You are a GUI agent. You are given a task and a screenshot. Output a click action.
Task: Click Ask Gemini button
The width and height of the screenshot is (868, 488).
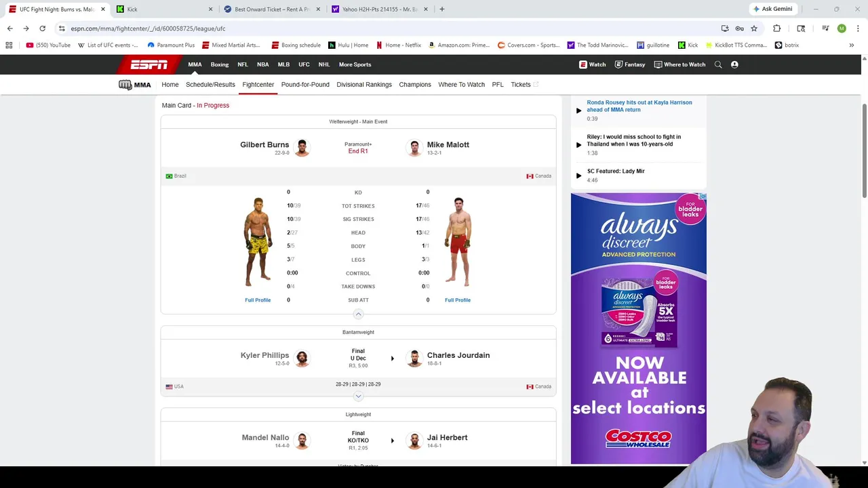click(772, 9)
